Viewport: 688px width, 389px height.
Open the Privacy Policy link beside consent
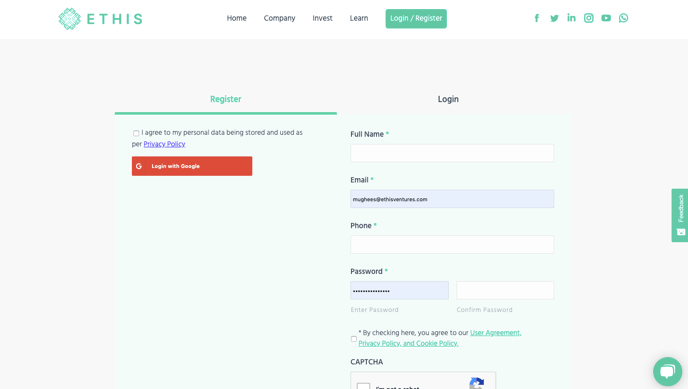point(164,144)
